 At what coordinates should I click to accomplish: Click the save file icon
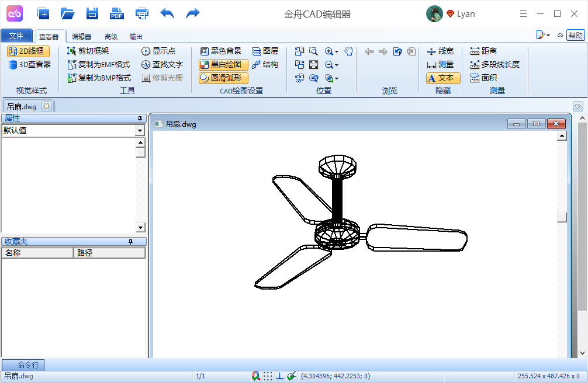[92, 13]
